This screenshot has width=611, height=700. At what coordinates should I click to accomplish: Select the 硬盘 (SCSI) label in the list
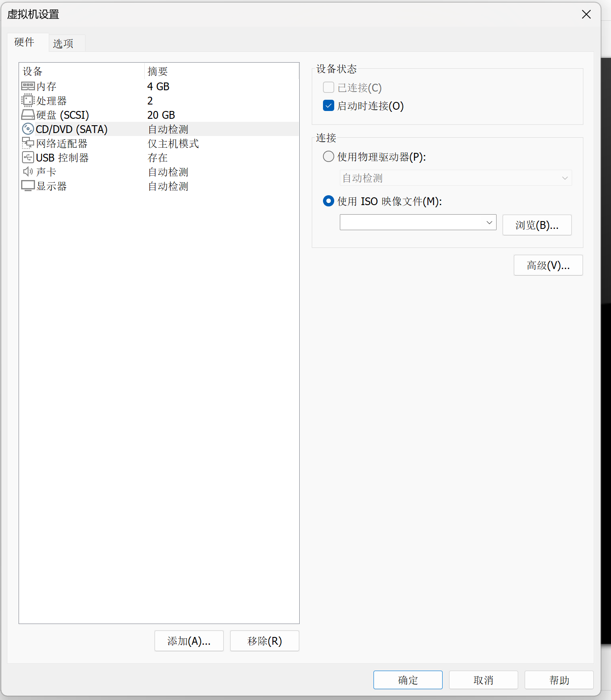click(63, 115)
